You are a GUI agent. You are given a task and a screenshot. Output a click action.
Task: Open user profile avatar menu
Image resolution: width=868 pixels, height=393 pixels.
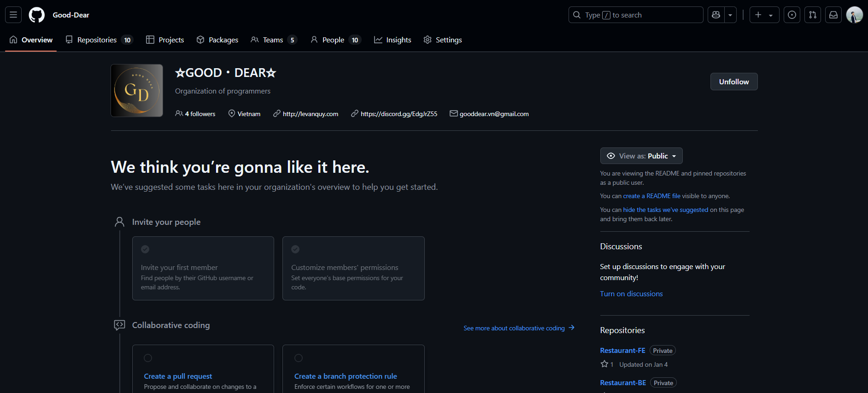pyautogui.click(x=855, y=15)
